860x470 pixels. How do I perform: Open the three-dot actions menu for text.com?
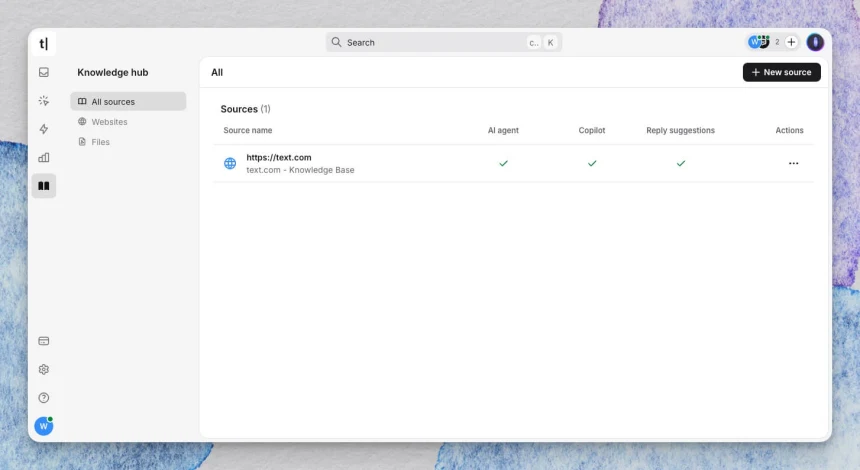tap(793, 163)
